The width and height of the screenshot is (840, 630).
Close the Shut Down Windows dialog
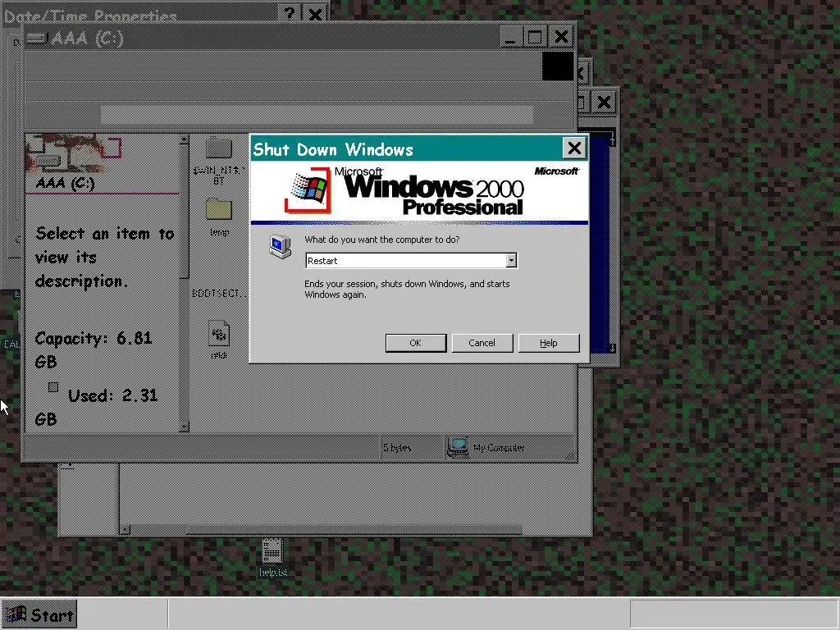coord(574,148)
